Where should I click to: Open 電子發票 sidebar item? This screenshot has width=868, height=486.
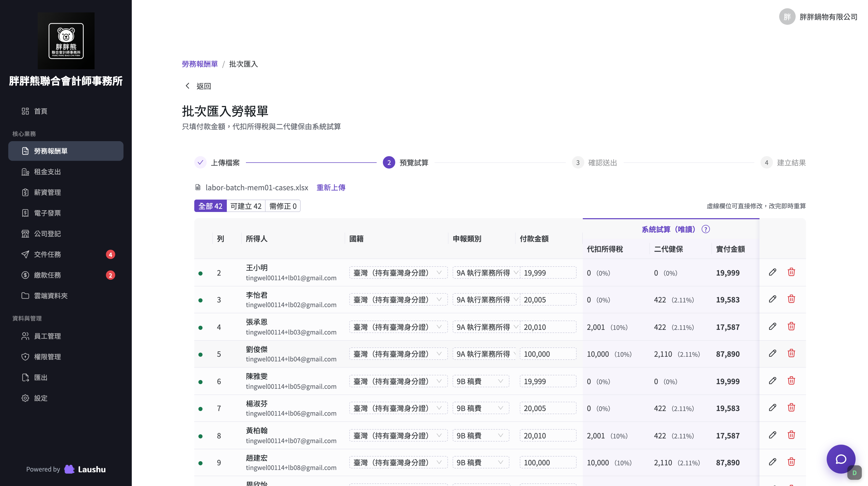(x=66, y=213)
